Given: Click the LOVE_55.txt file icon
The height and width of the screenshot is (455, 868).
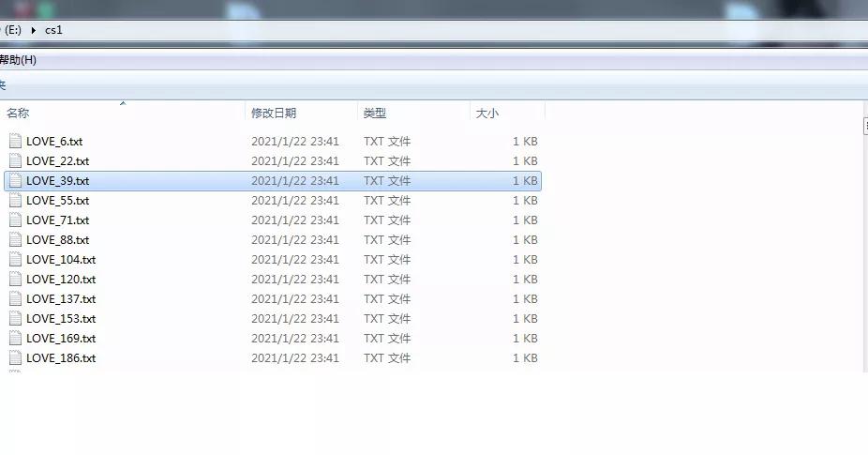Looking at the screenshot, I should (x=16, y=200).
